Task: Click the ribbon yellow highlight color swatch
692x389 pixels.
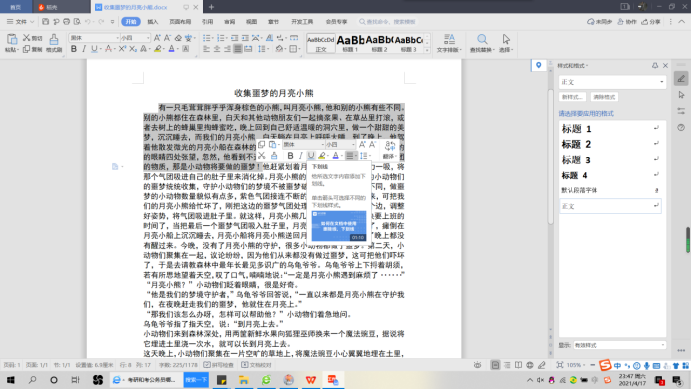Action: pyautogui.click(x=157, y=49)
